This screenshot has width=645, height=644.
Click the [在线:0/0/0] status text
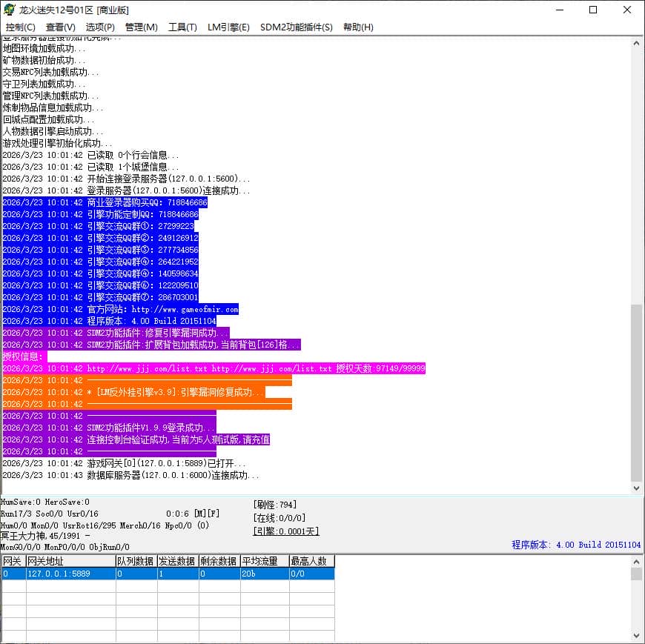(x=279, y=518)
